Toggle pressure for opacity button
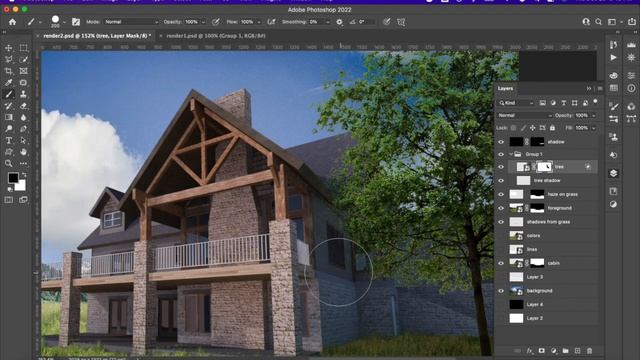Viewport: 640px width, 360px height. (x=216, y=22)
